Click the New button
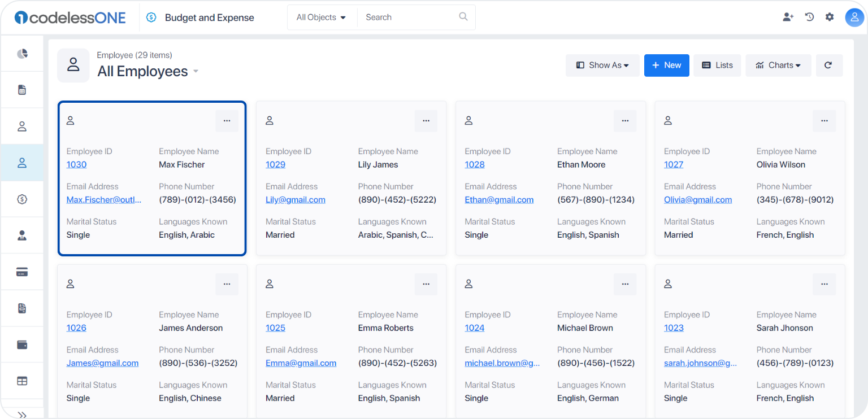Screen dimensions: 868x419 (x=667, y=65)
